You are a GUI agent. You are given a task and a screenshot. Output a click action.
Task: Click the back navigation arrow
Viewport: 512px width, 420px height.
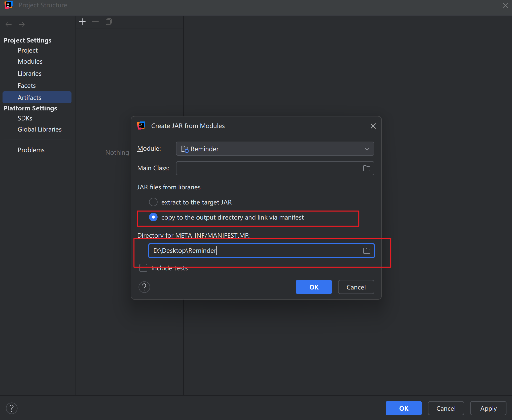[x=9, y=24]
